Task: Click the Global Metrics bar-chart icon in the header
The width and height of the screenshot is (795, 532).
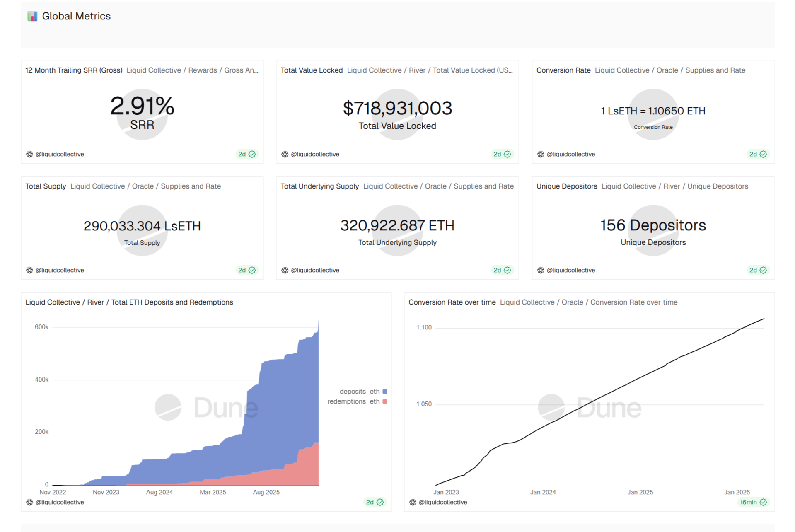Action: pyautogui.click(x=32, y=16)
